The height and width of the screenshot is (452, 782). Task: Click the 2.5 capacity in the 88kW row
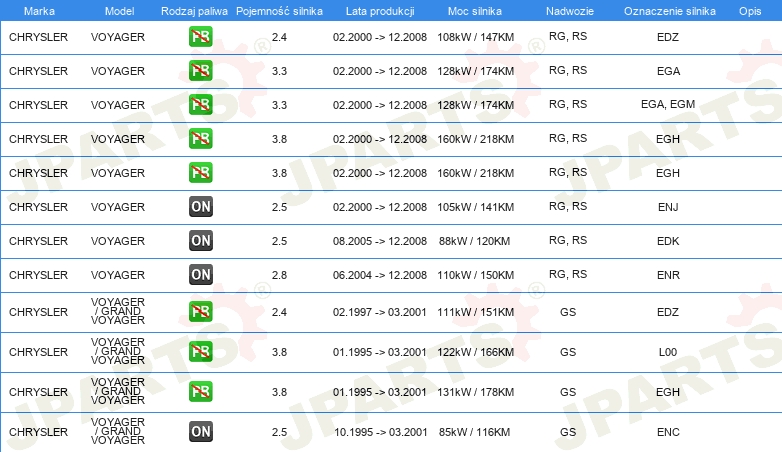click(279, 241)
